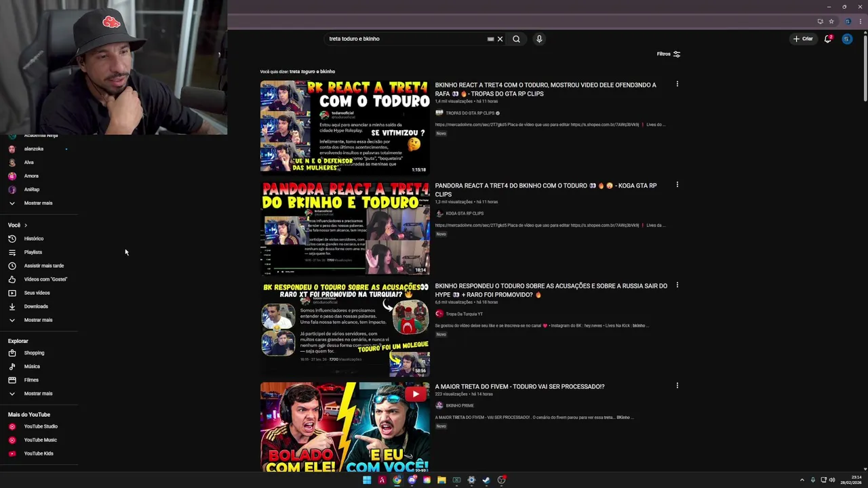Open YouTube Music link

tap(39, 440)
